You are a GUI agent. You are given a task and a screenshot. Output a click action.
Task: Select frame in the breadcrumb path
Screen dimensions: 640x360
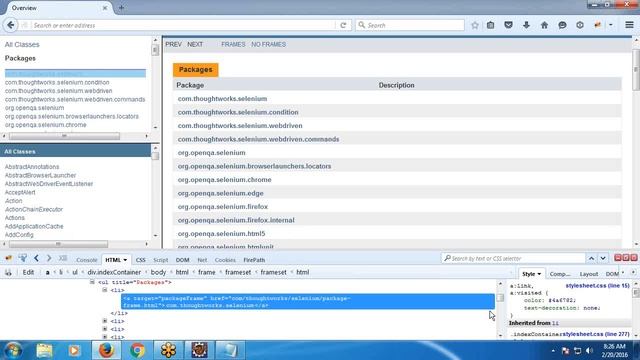(207, 272)
